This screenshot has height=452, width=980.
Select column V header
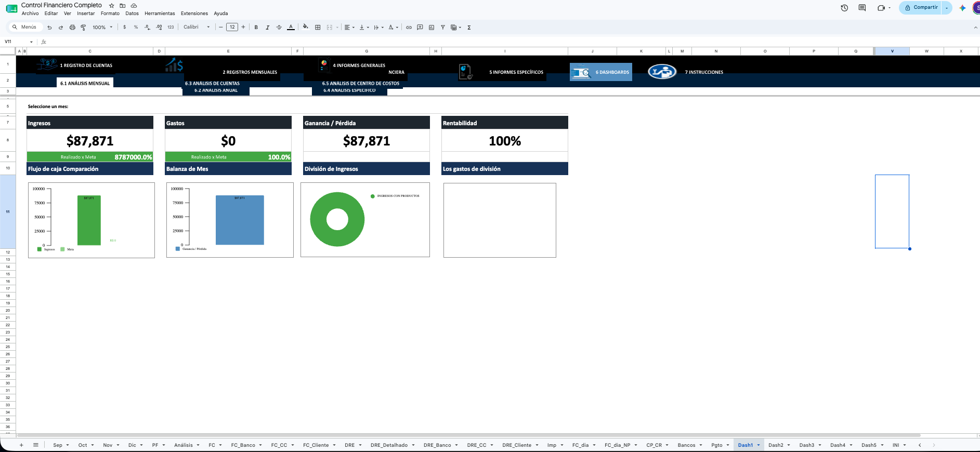(x=892, y=51)
